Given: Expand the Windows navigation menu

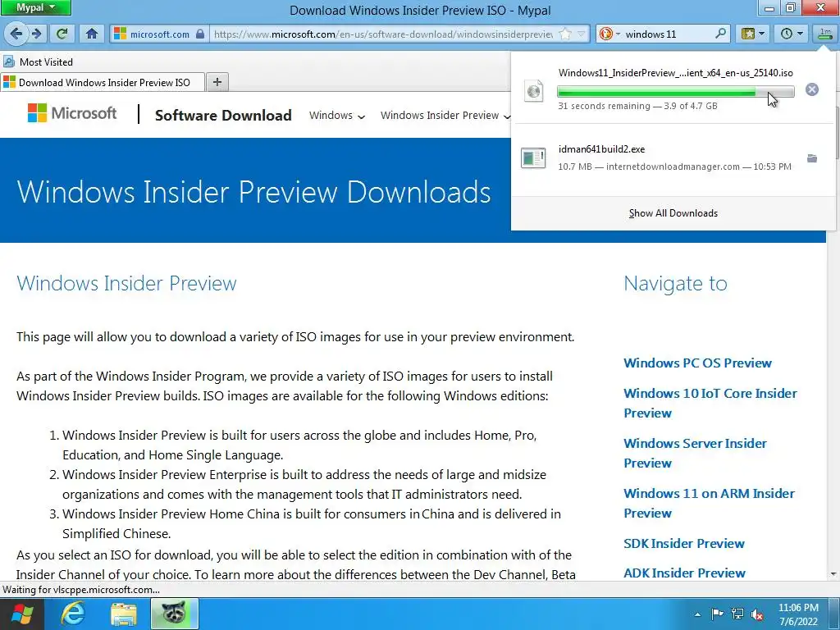Looking at the screenshot, I should tap(337, 115).
